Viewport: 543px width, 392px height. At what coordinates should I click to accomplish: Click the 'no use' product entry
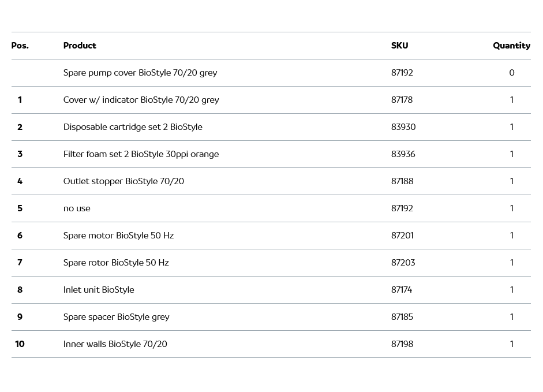coord(77,208)
